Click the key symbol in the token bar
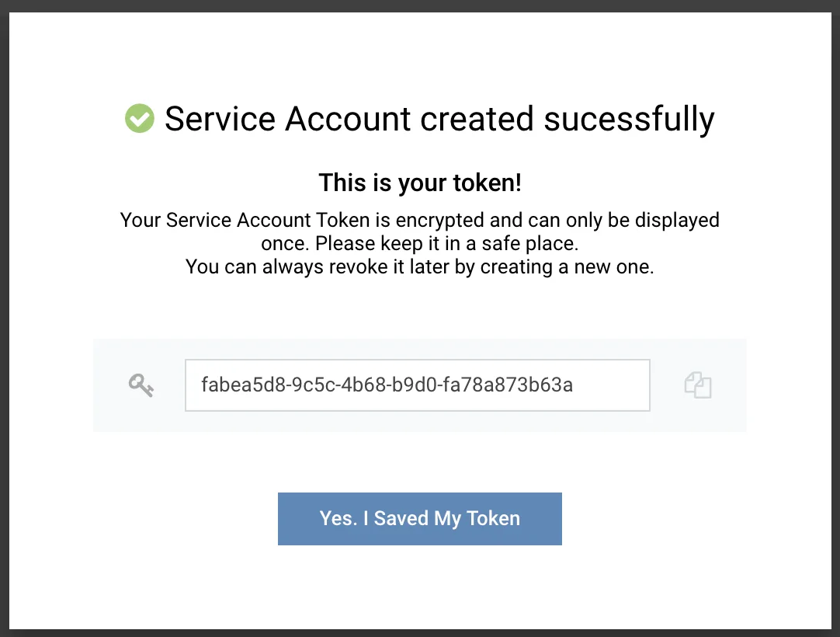 pos(140,385)
